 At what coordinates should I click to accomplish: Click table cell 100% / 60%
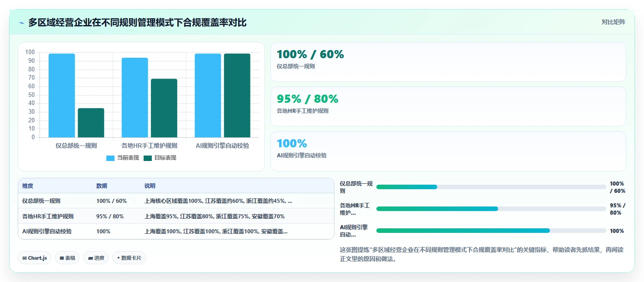116,201
